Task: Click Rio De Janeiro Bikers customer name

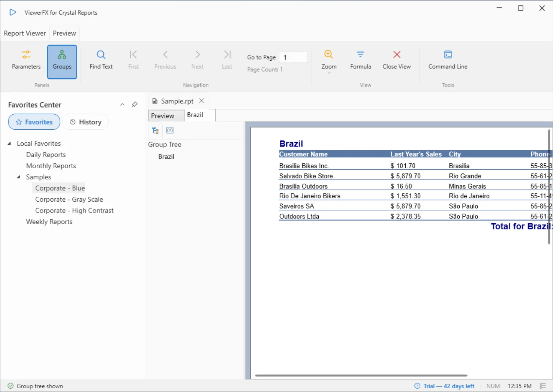Action: coord(310,196)
